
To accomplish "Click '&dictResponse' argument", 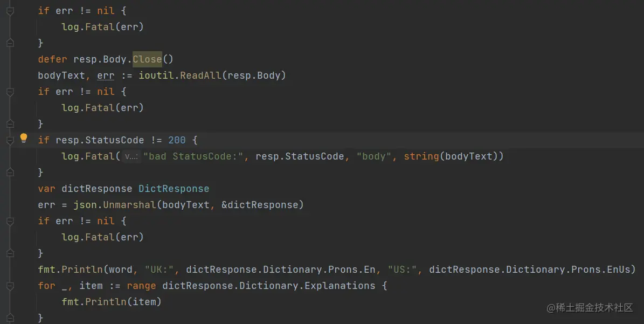I will tap(260, 205).
